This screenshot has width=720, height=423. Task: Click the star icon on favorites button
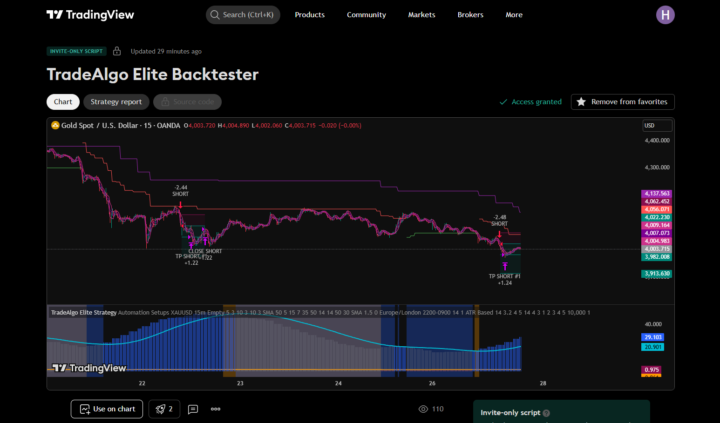coord(581,102)
